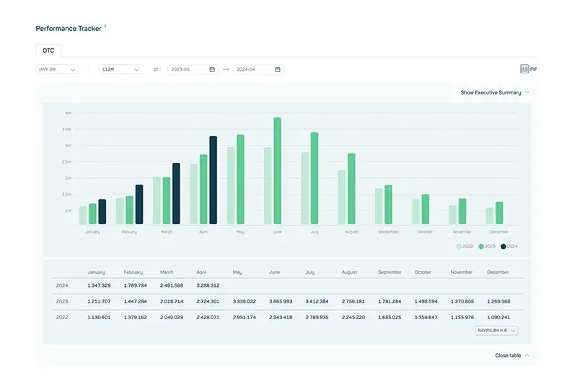Click the January column header in table
Screen dimensions: 577x392
click(x=96, y=272)
